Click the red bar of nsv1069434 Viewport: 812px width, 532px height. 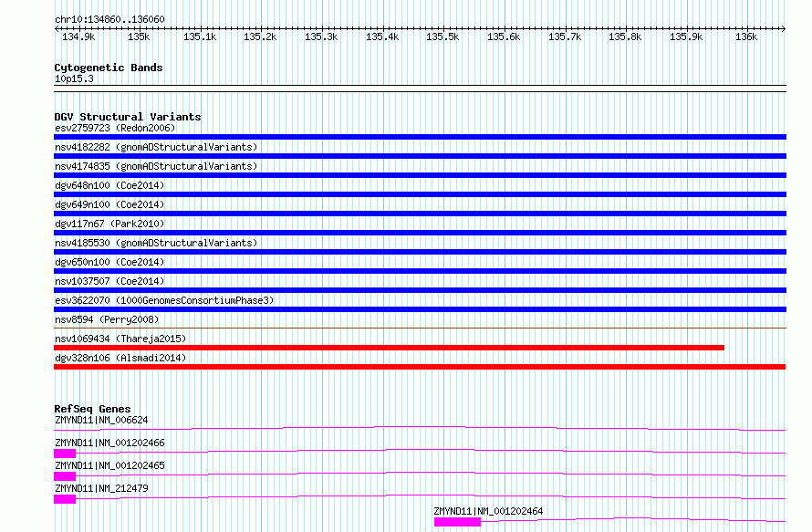pos(389,348)
